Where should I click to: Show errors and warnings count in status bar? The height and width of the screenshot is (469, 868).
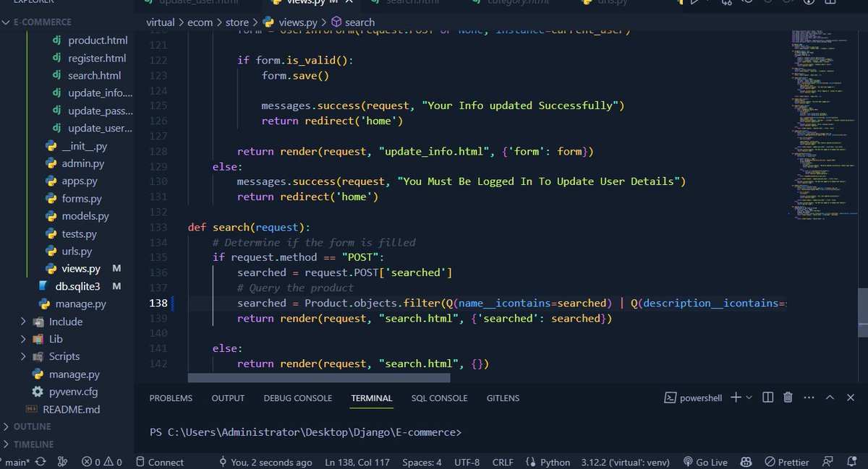[101, 462]
